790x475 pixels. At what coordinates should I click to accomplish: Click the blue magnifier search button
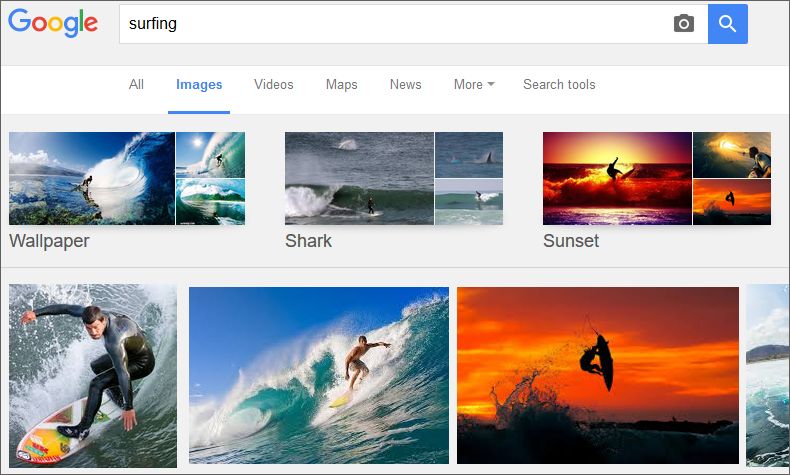(x=728, y=24)
